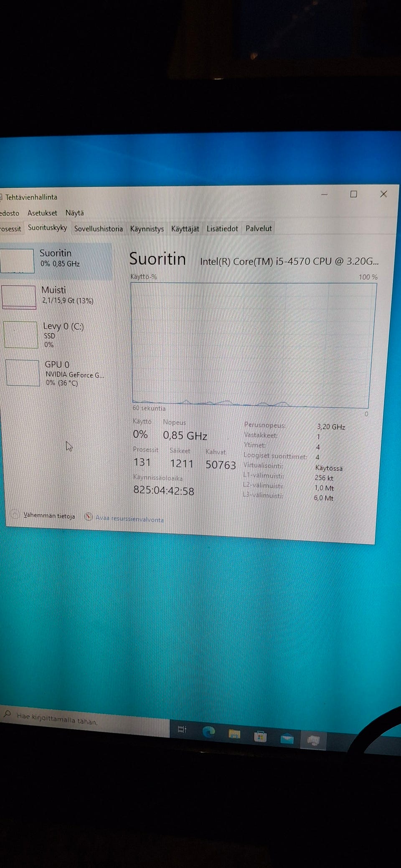Open Microsoft Store from the taskbar
401x868 pixels.
[x=260, y=736]
